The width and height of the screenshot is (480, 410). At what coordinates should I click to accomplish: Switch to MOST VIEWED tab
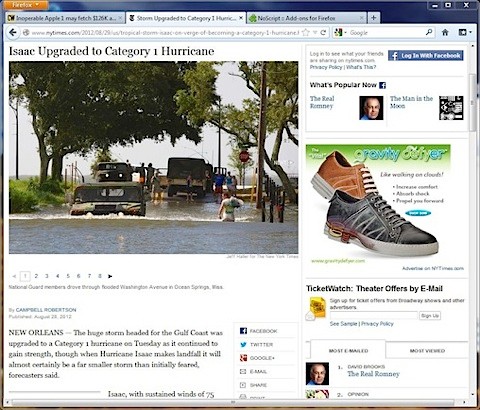[427, 351]
